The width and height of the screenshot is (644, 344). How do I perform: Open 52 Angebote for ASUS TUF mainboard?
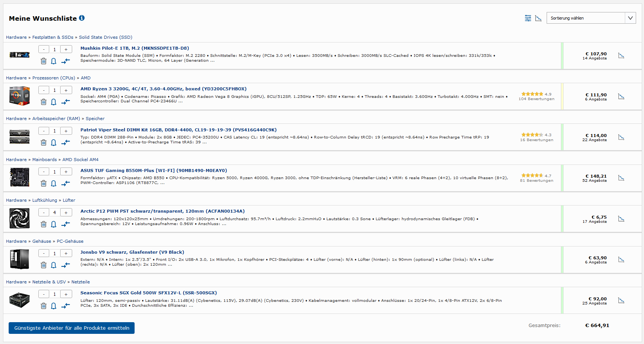594,181
